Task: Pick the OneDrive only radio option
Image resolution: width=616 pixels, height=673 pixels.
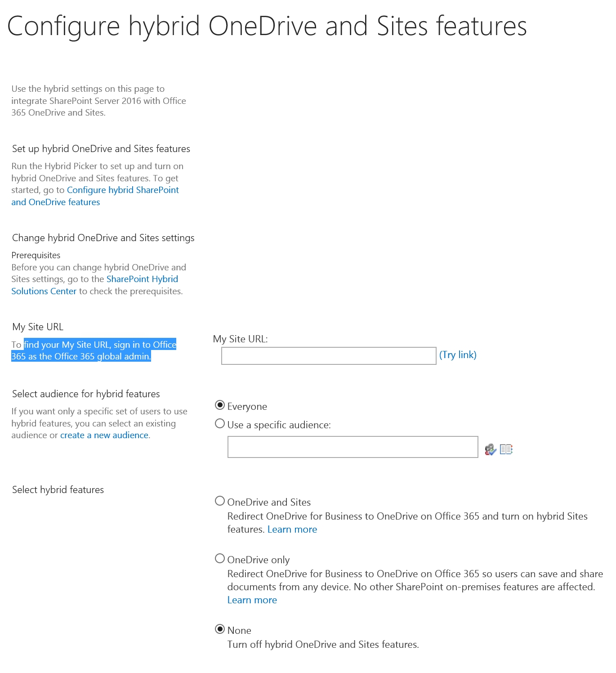Action: click(x=220, y=559)
